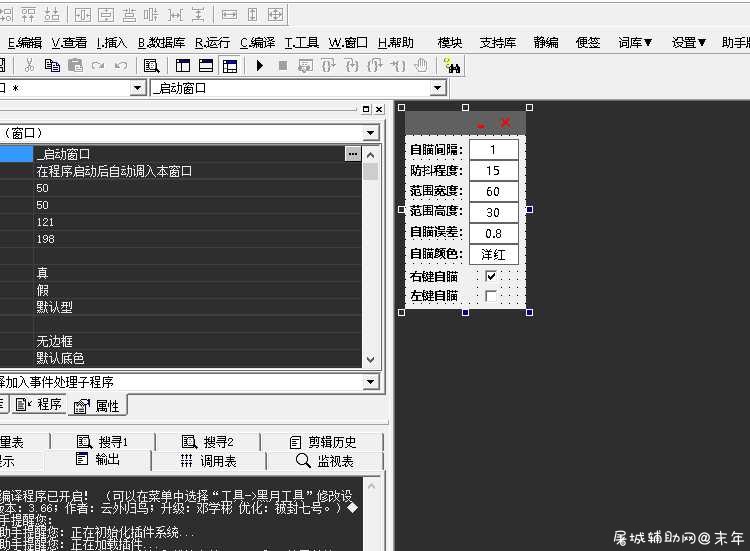Click the property list scroll-down arrow
Image resolution: width=750 pixels, height=551 pixels.
click(370, 359)
